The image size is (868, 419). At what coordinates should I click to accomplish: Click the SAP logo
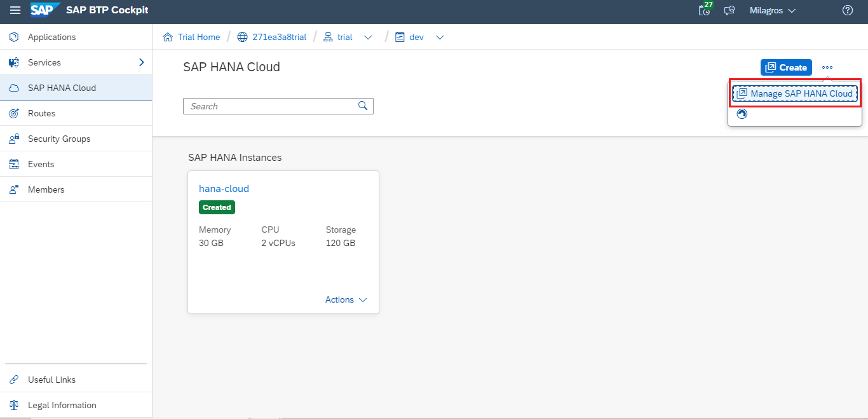point(46,10)
